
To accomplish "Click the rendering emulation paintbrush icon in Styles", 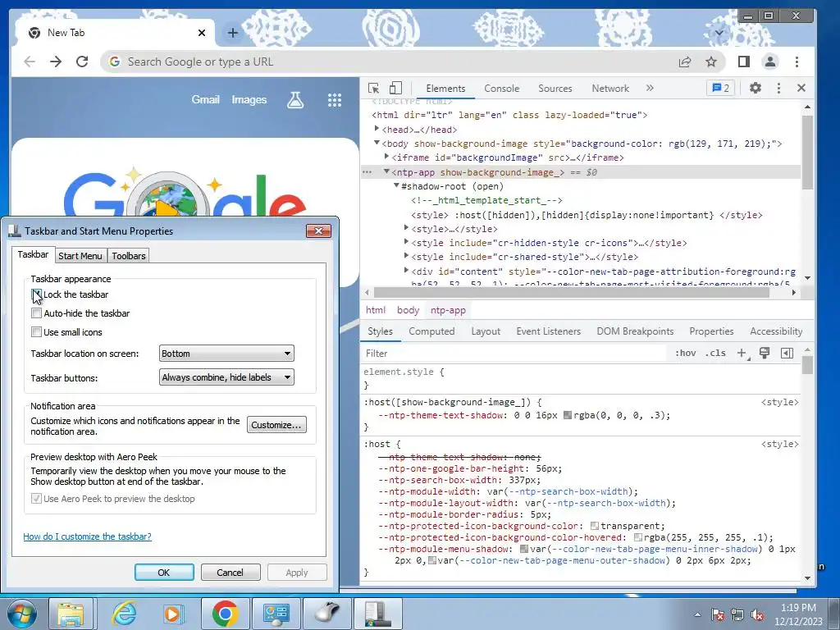I will (x=765, y=353).
